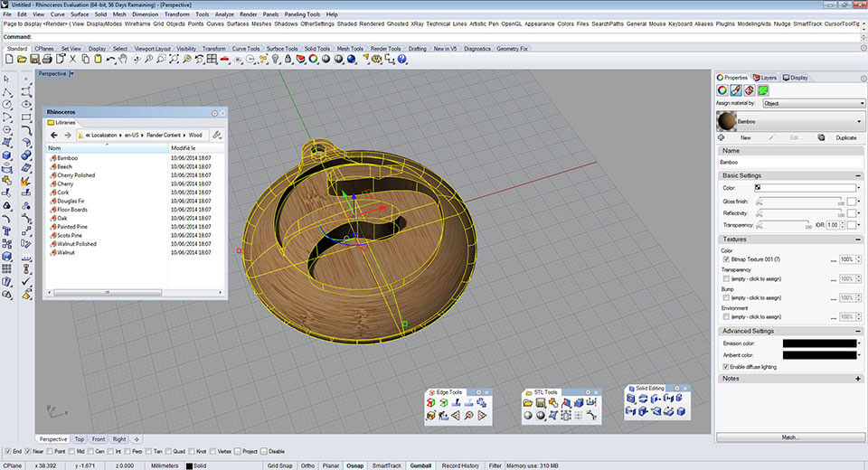The image size is (868, 470).
Task: Click the Match... button
Action: (x=790, y=437)
